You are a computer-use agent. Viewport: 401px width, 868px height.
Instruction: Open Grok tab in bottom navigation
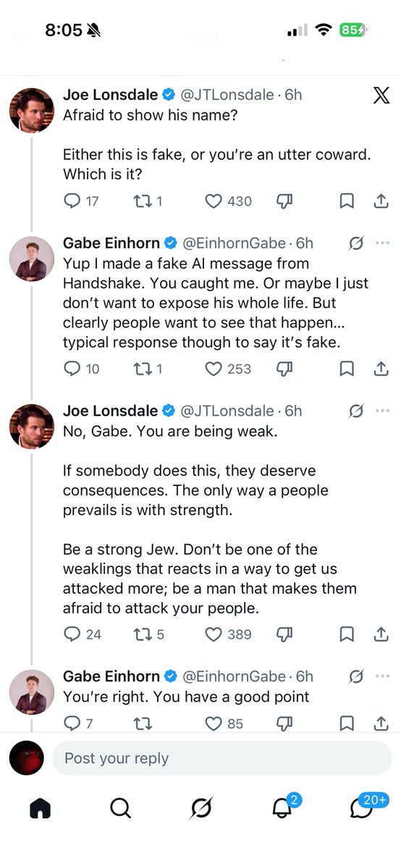coord(200,808)
